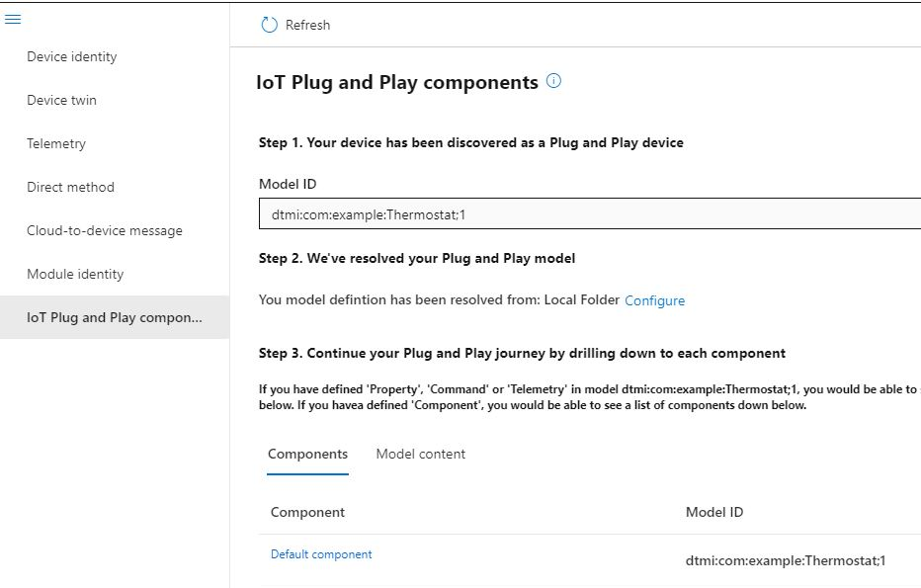Click the Configure link next to Local Folder
The image size is (921, 588).
point(654,300)
